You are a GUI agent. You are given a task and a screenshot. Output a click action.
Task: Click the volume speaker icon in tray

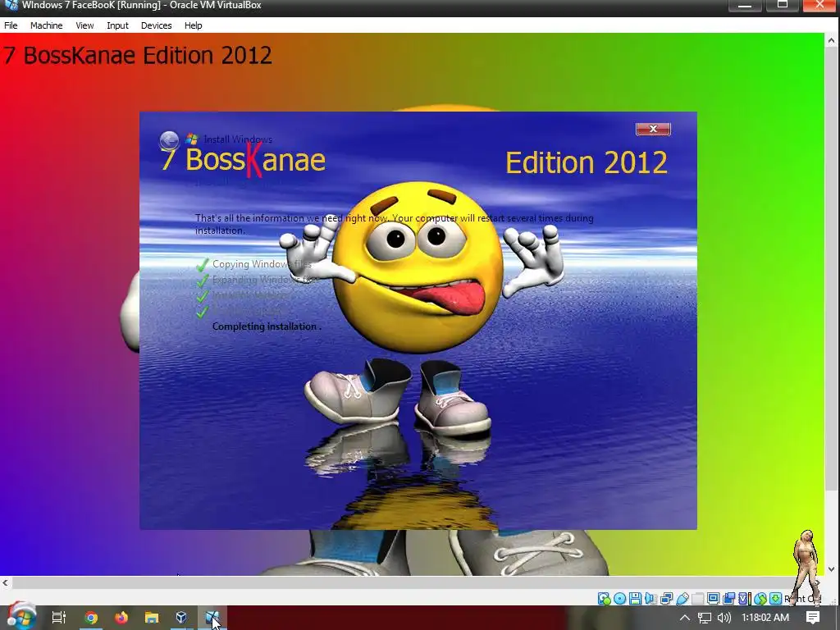(724, 618)
